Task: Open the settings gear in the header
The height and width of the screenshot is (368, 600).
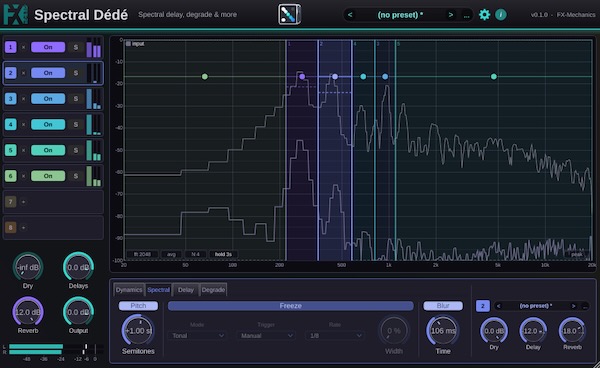Action: coord(484,15)
